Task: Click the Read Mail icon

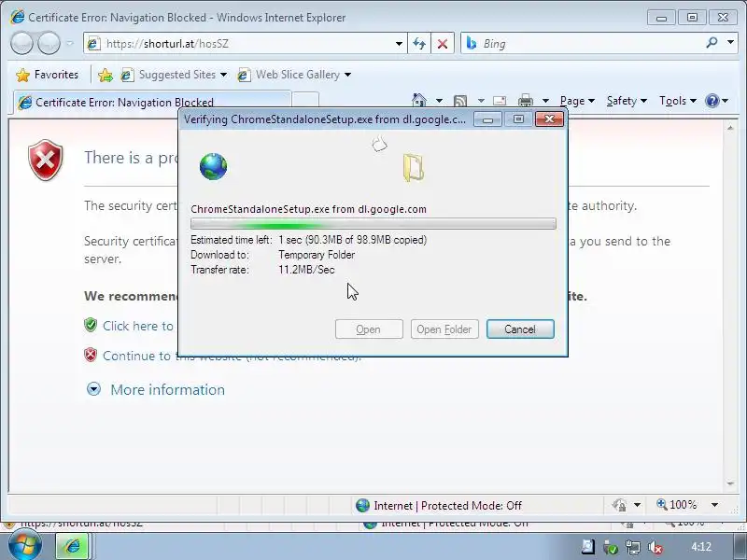Action: pos(500,101)
